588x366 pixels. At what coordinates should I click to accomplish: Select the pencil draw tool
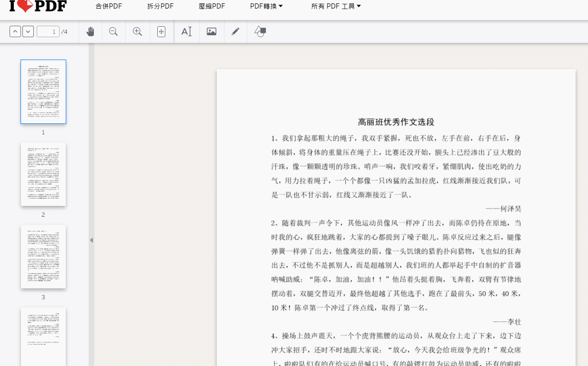pyautogui.click(x=235, y=31)
